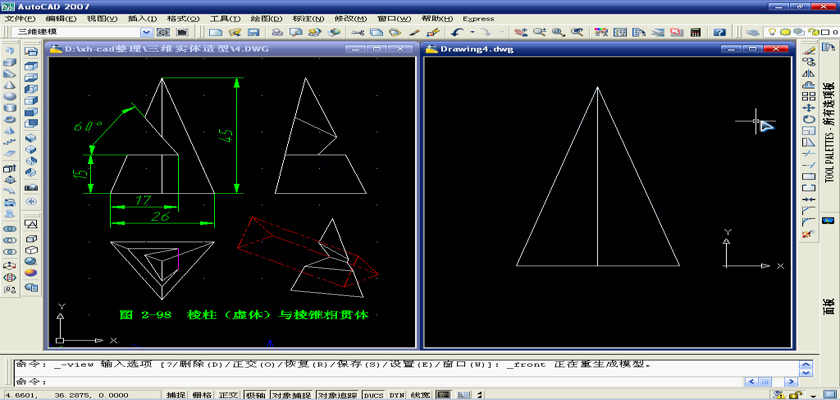The image size is (840, 400).
Task: Select the Zoom Realtime magnifier icon
Action: (x=538, y=32)
